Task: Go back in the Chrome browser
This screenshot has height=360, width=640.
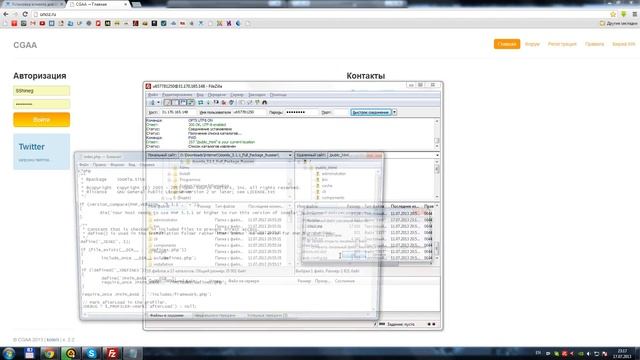Action: [x=6, y=14]
